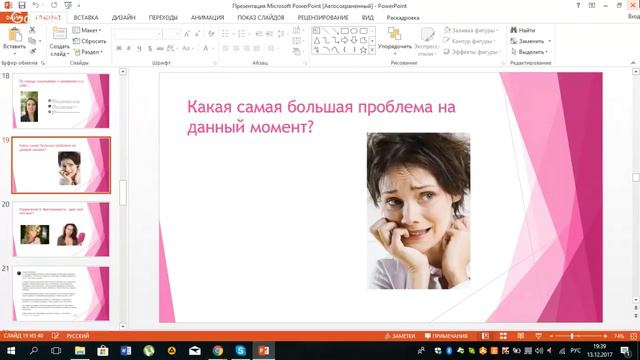The image size is (640, 360).
Task: Open the font name combo box
Action: point(138,34)
